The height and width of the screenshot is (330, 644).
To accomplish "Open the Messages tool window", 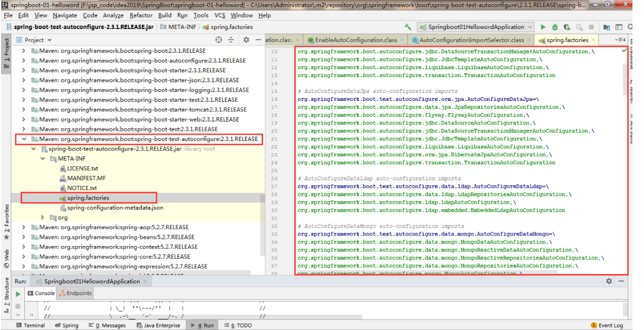I will [107, 325].
